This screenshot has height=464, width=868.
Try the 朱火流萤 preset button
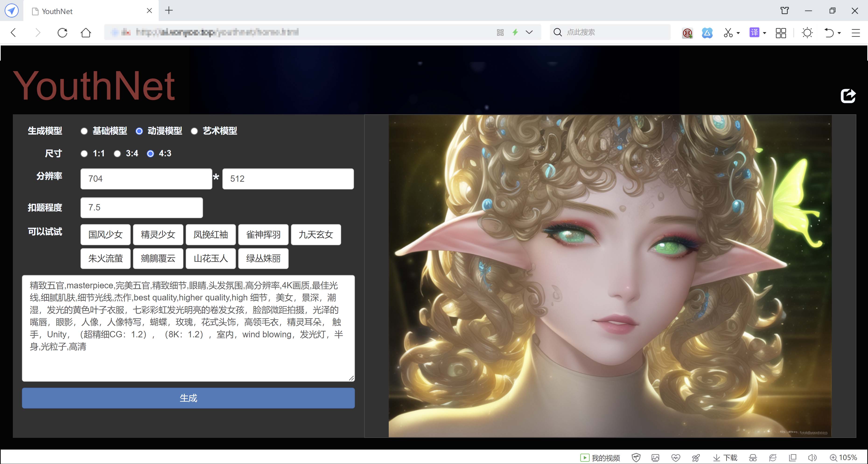pyautogui.click(x=105, y=258)
